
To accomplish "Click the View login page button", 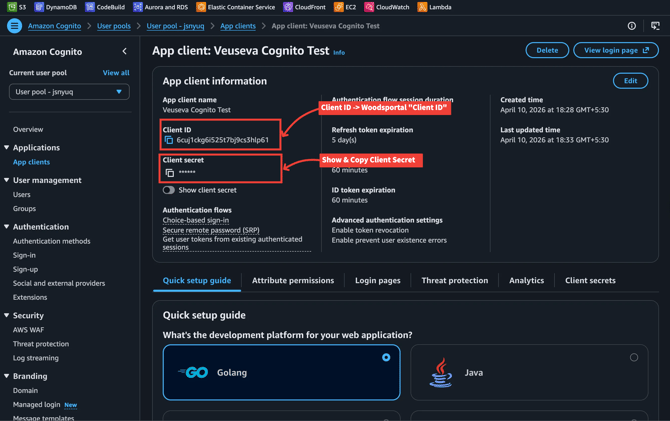I will 616,50.
